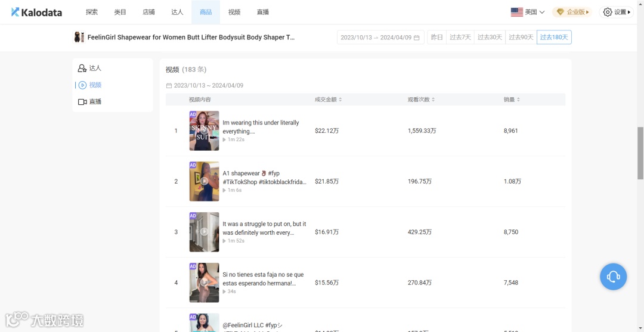The width and height of the screenshot is (644, 332).
Task: Click the settings gear icon
Action: click(x=608, y=13)
